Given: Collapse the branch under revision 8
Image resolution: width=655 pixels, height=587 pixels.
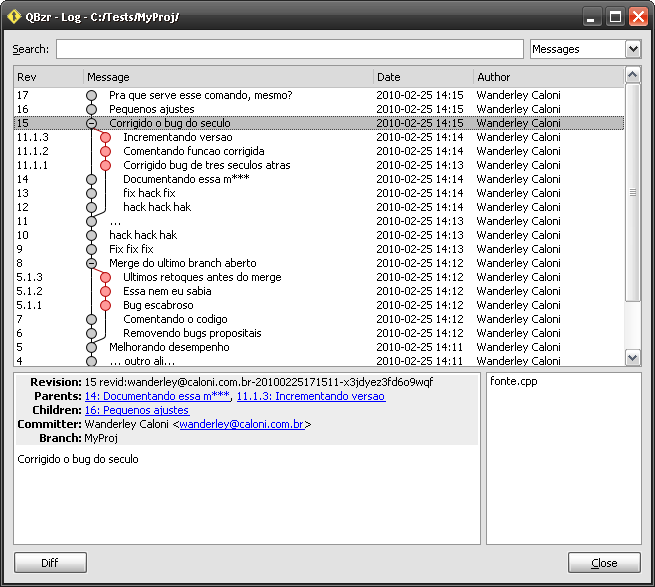Looking at the screenshot, I should coord(91,263).
